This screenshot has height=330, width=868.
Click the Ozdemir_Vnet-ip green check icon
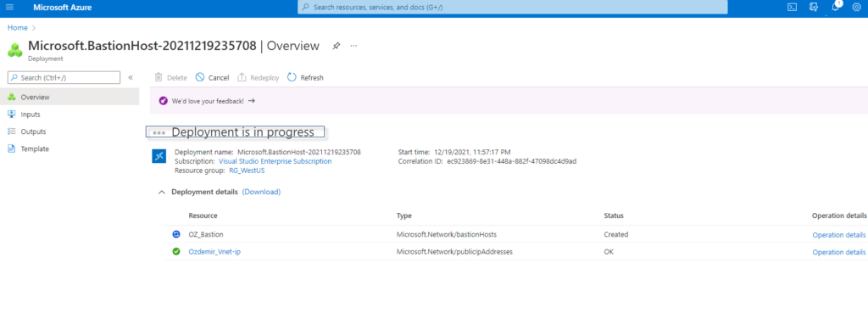[x=176, y=251]
